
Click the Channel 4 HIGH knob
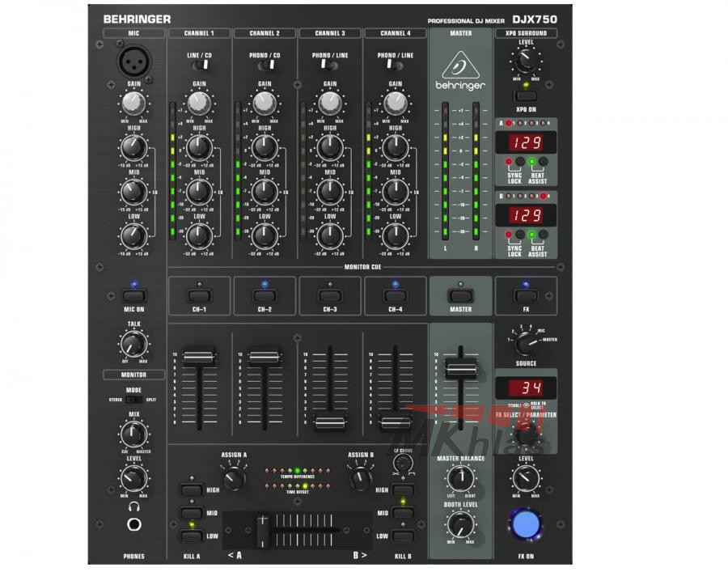(396, 147)
